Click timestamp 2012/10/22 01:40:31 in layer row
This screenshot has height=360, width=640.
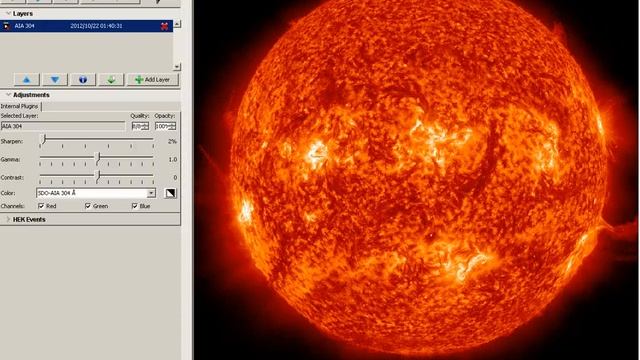(96, 26)
